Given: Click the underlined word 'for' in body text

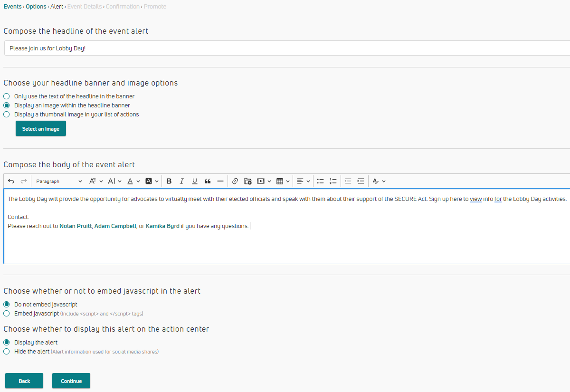Looking at the screenshot, I should coord(498,199).
